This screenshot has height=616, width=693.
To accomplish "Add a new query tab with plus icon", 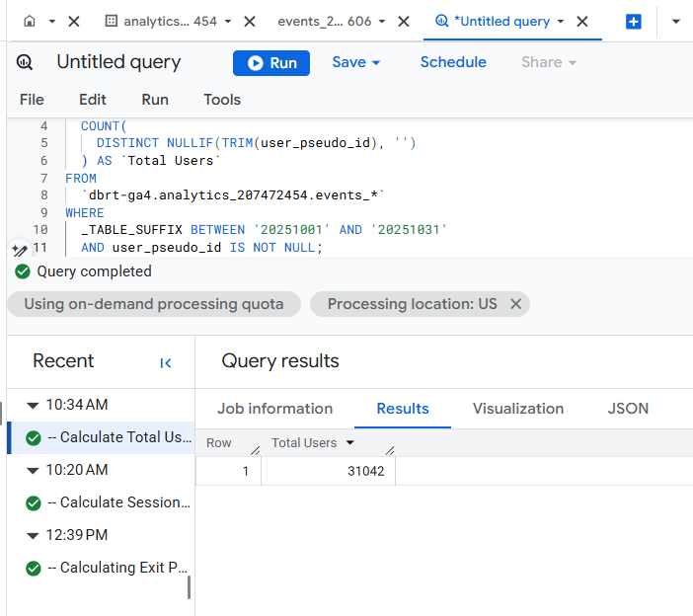I will 634,21.
